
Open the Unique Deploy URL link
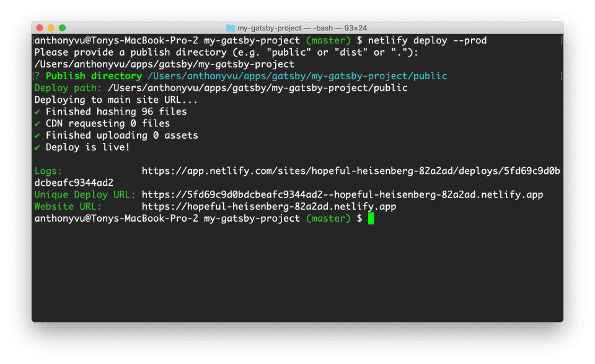(x=342, y=194)
